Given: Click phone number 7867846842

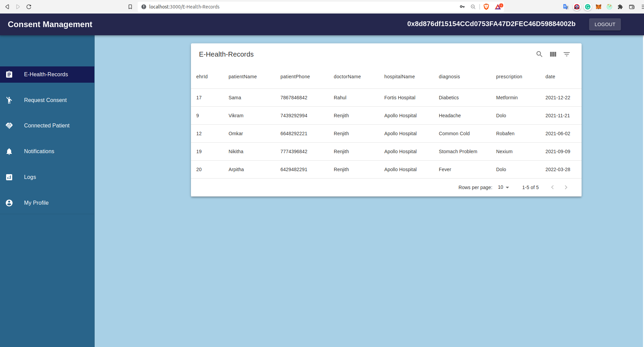Looking at the screenshot, I should 294,98.
